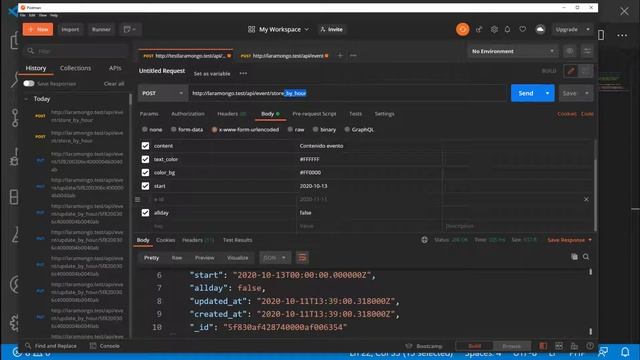Switch to the Collections sidebar tab
640x360 pixels.
coord(76,68)
